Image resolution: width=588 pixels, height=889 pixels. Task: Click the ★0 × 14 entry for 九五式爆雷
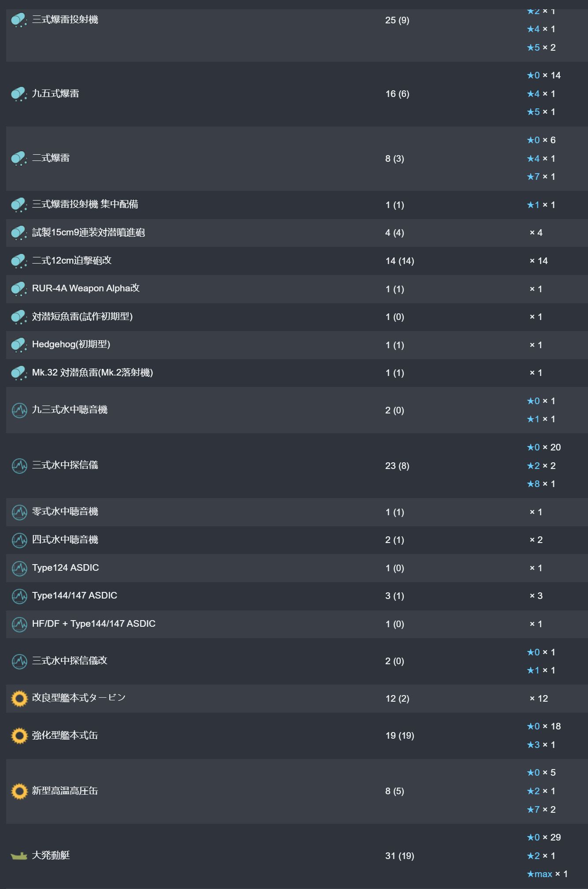pos(544,75)
